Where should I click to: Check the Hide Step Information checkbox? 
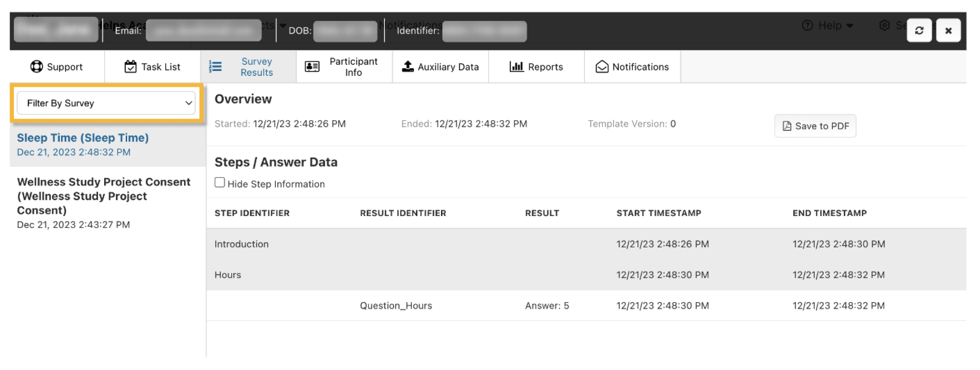coord(220,183)
